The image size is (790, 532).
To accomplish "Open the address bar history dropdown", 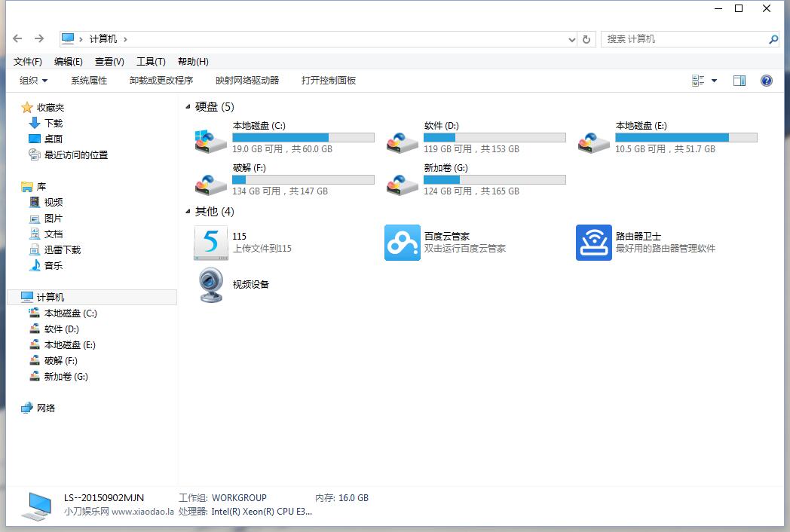I will [572, 39].
